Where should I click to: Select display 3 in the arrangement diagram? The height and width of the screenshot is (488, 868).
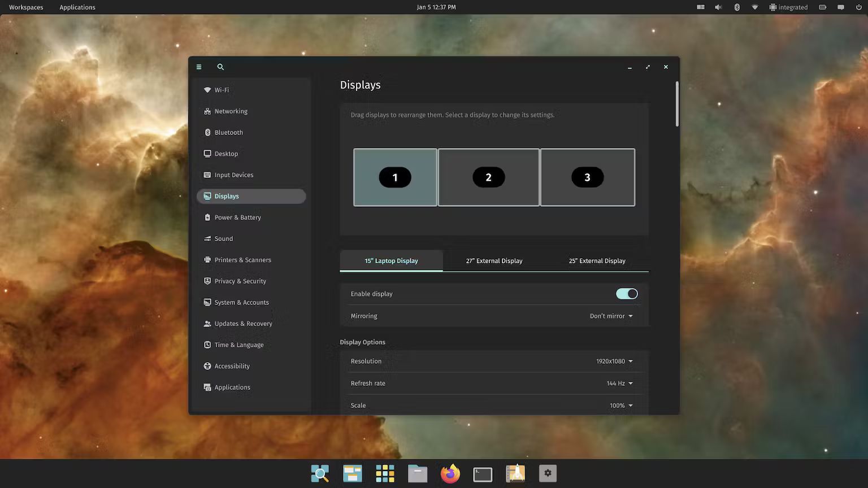click(588, 177)
